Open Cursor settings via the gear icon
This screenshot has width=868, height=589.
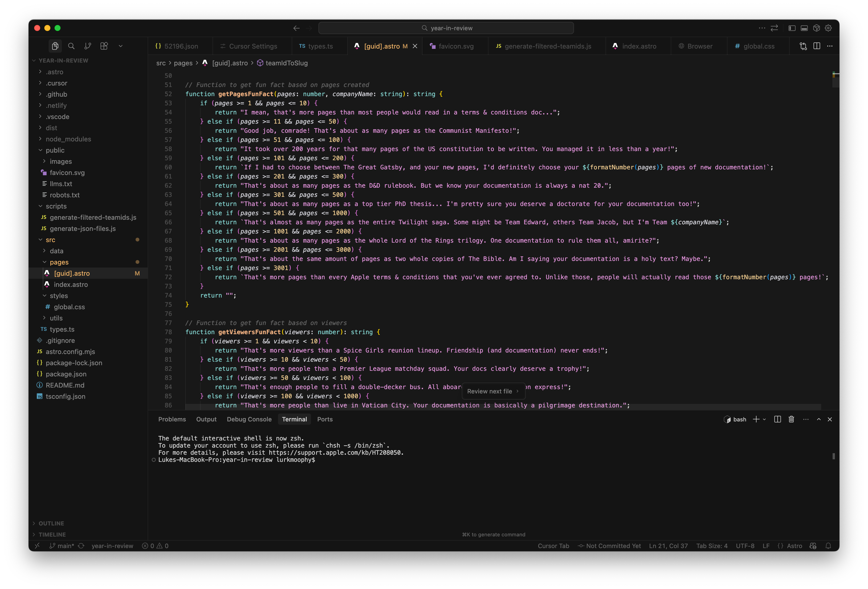[829, 28]
